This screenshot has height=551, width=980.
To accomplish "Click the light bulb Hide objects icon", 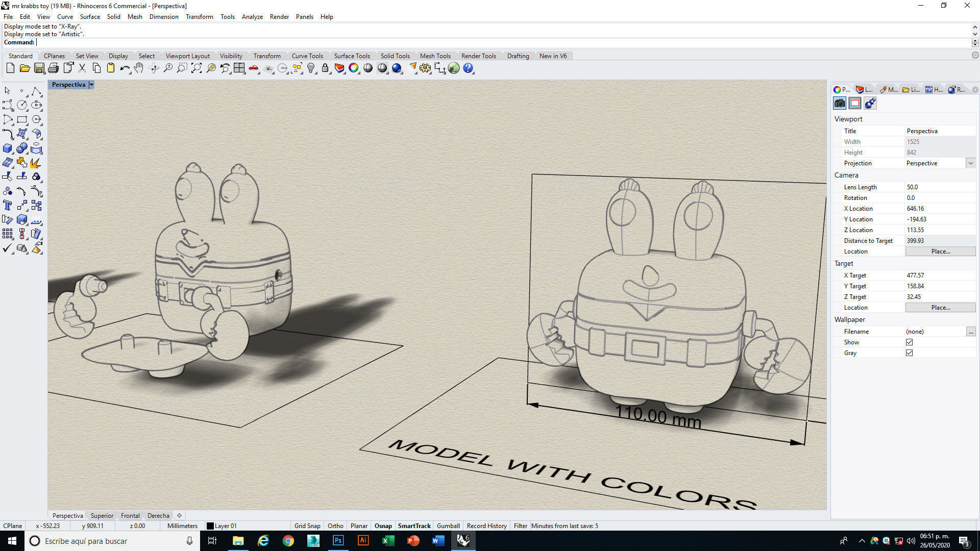I will pyautogui.click(x=311, y=68).
